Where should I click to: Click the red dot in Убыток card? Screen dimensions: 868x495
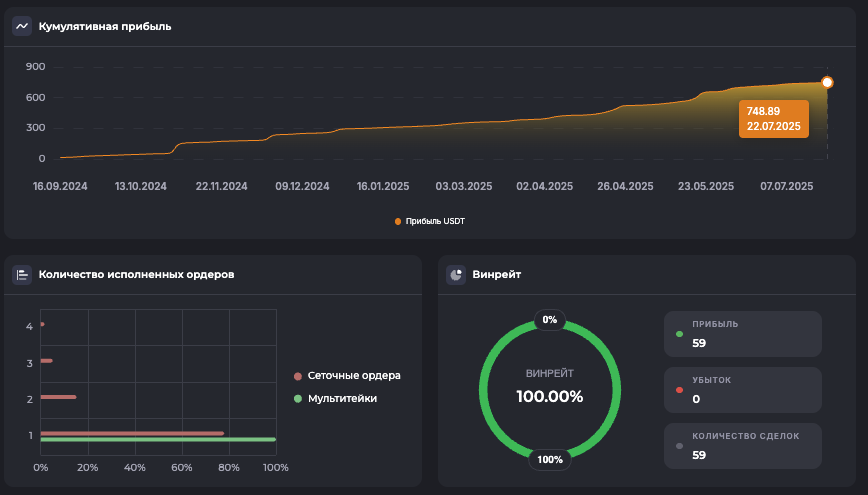(x=680, y=390)
